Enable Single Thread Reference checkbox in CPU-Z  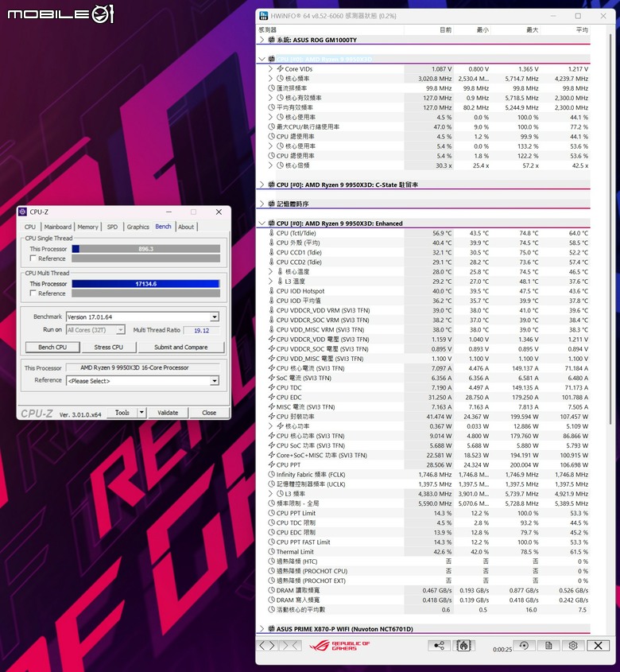33,258
